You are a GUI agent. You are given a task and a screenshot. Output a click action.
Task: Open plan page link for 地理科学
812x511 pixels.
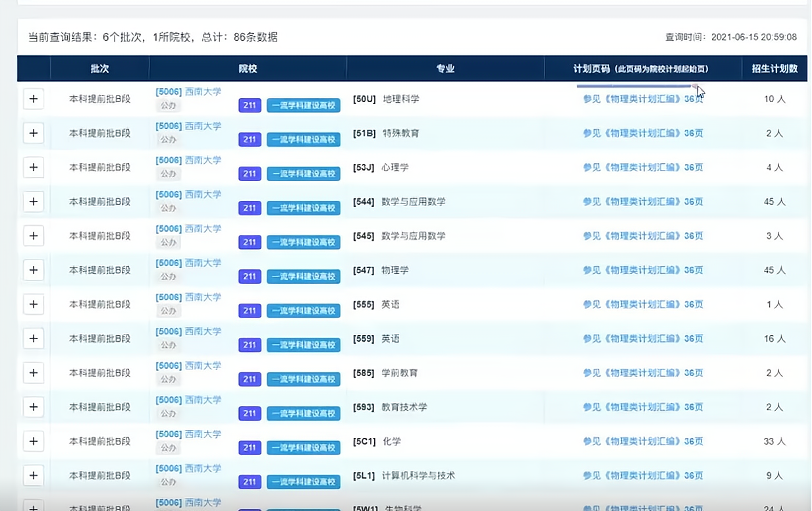(643, 99)
